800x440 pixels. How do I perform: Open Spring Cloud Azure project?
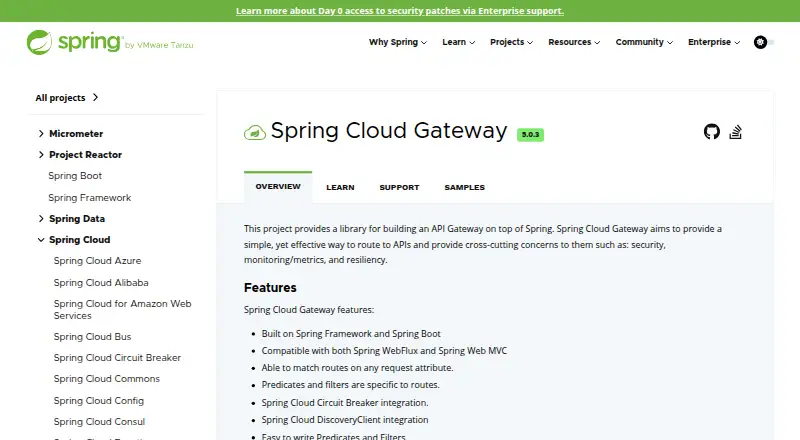tap(97, 261)
